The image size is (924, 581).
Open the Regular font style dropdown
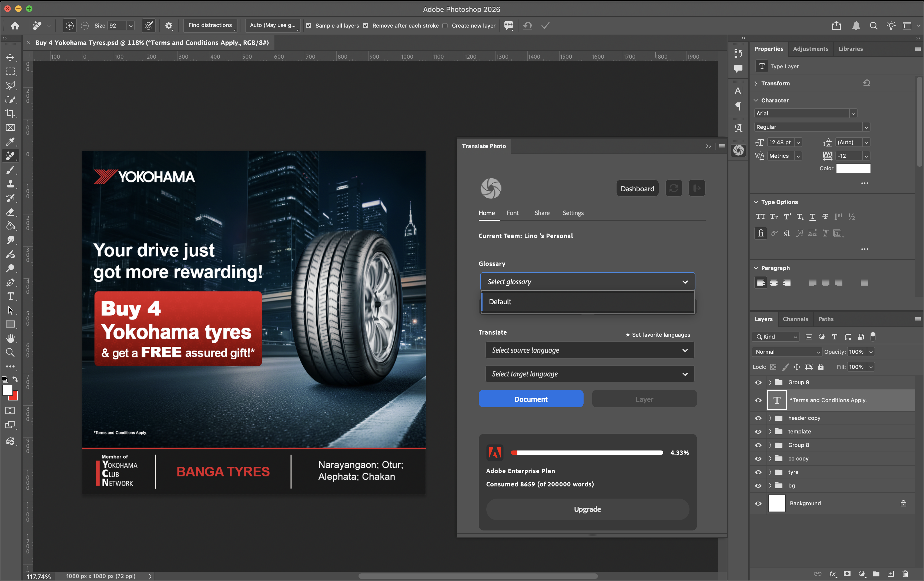[x=812, y=127]
